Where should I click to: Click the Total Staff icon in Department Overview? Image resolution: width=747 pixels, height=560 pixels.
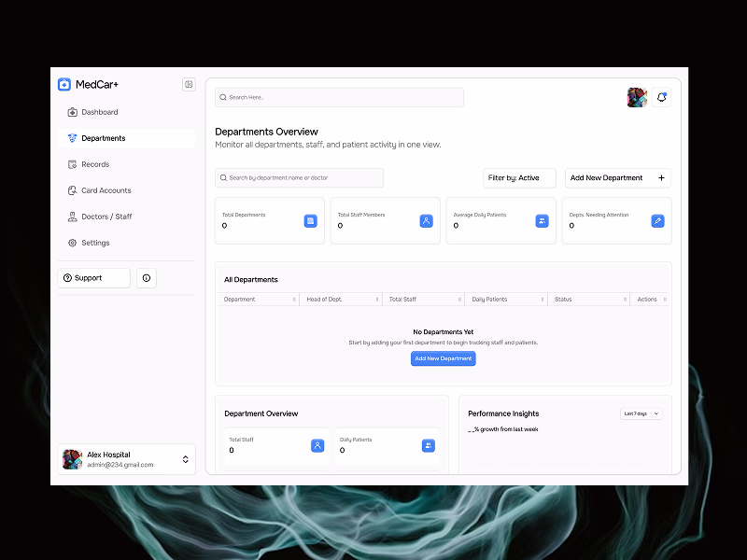[317, 446]
